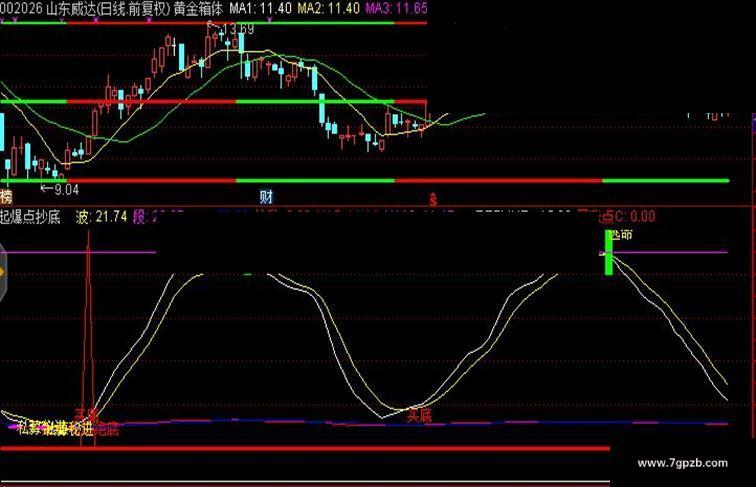Click the MA1: 11.40 value
The image size is (756, 487).
point(260,8)
